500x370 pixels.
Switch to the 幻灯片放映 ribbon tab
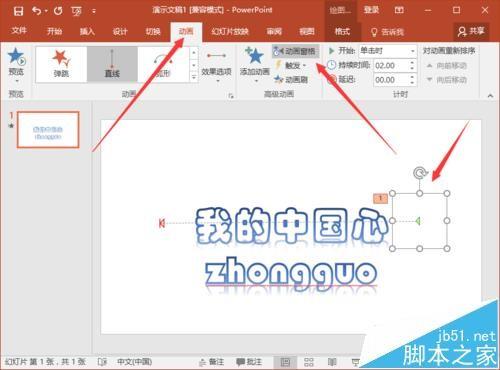230,31
